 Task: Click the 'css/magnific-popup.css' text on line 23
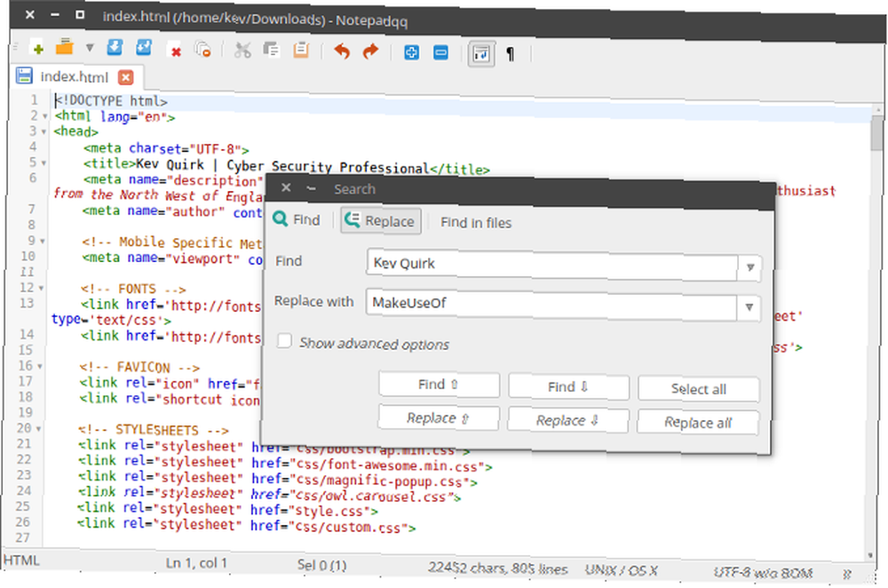pos(381,482)
